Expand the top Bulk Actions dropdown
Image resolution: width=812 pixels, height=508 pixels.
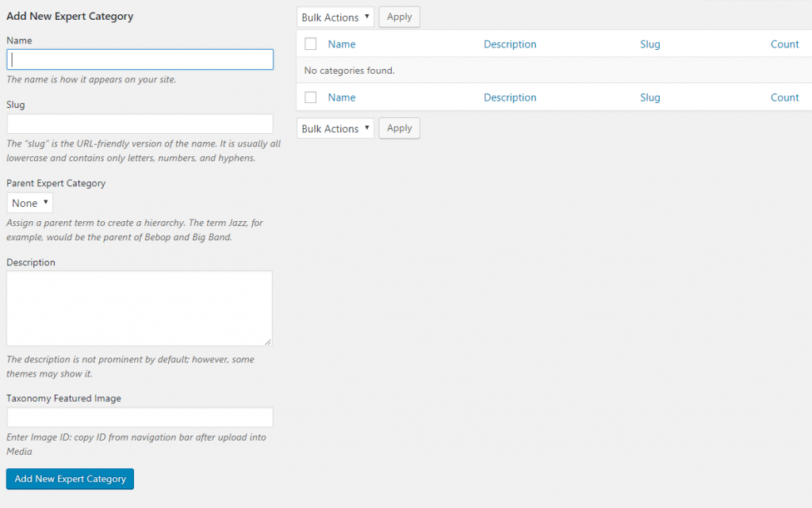click(335, 17)
